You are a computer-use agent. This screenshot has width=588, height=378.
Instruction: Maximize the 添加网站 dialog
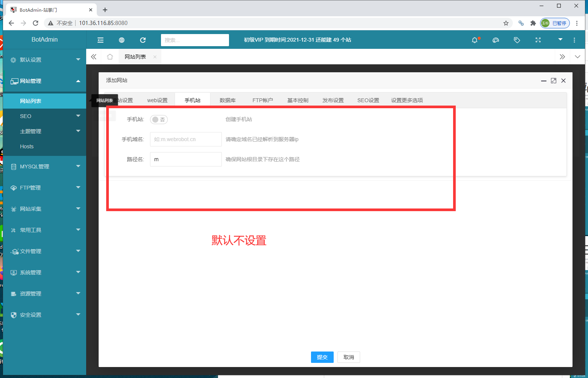pos(554,81)
